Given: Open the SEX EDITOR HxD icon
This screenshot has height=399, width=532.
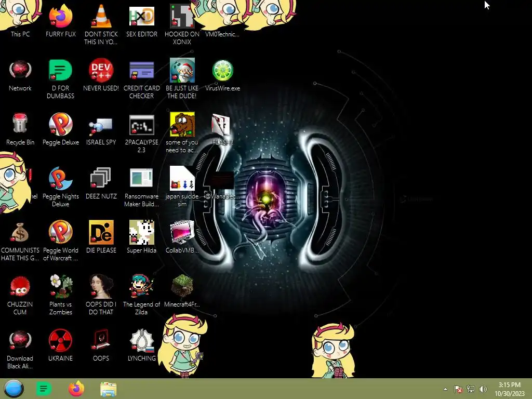Looking at the screenshot, I should click(142, 16).
